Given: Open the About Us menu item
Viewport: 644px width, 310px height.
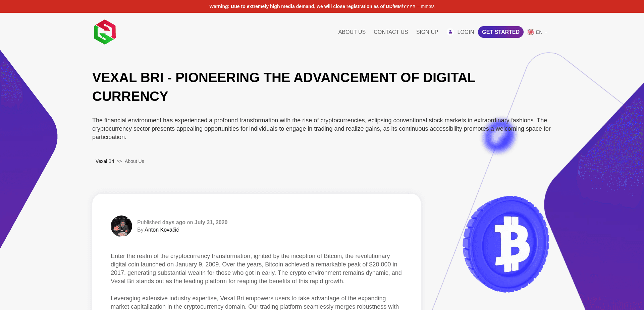Looking at the screenshot, I should point(352,32).
